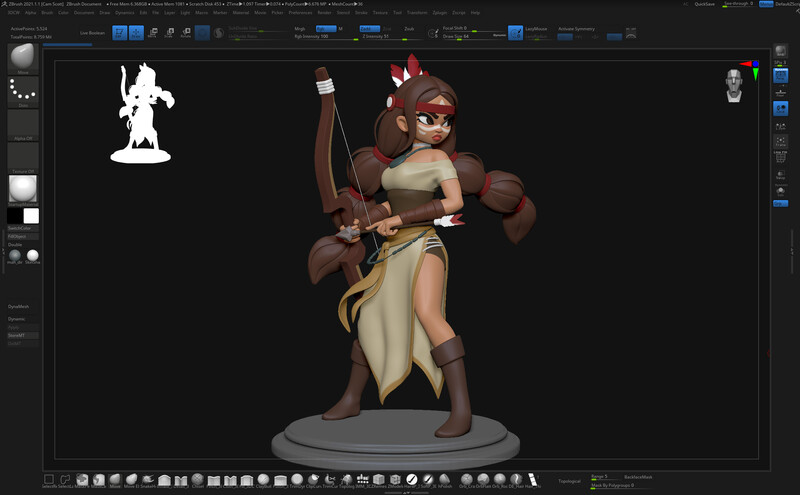Click the BPR render icon on right shelf
Viewport: 800px width, 495px height.
[x=780, y=51]
